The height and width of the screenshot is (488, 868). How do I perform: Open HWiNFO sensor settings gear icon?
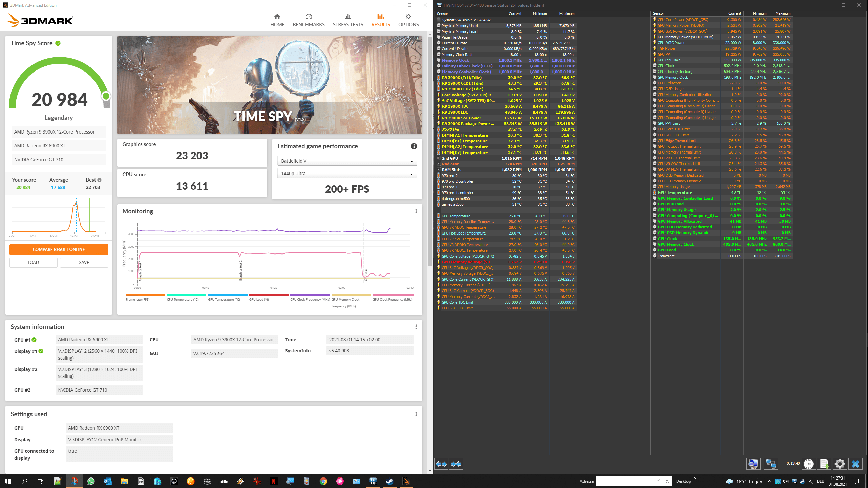[x=840, y=464]
